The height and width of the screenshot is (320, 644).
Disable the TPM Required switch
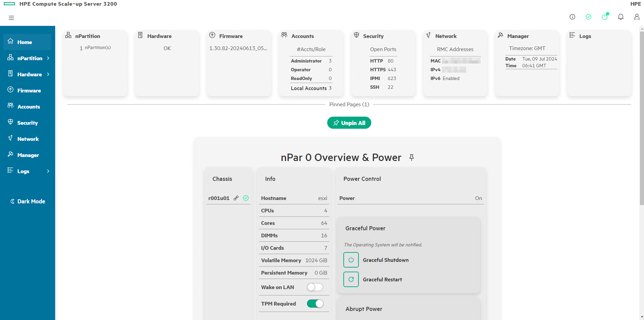tap(315, 304)
